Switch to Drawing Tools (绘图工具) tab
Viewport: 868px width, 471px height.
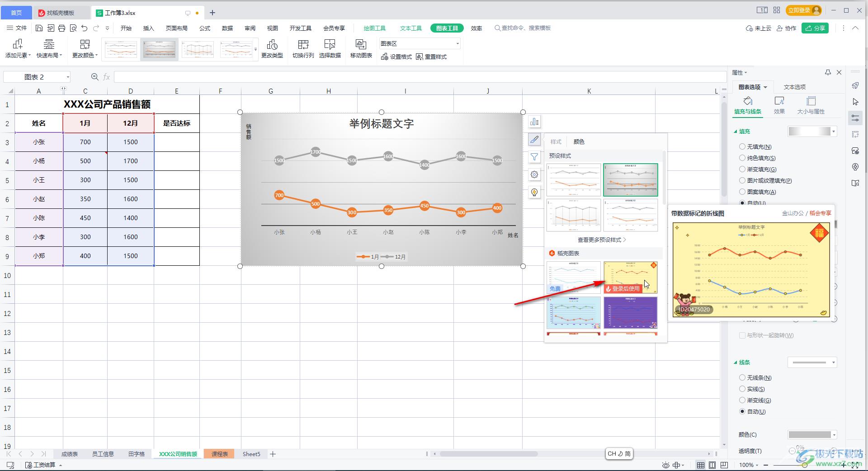(x=375, y=28)
